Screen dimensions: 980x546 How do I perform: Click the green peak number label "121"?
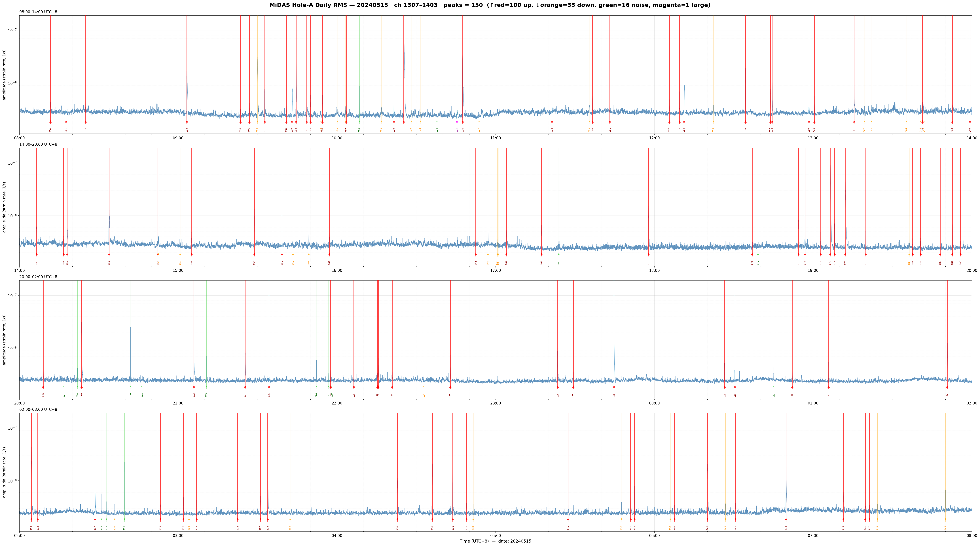click(124, 528)
